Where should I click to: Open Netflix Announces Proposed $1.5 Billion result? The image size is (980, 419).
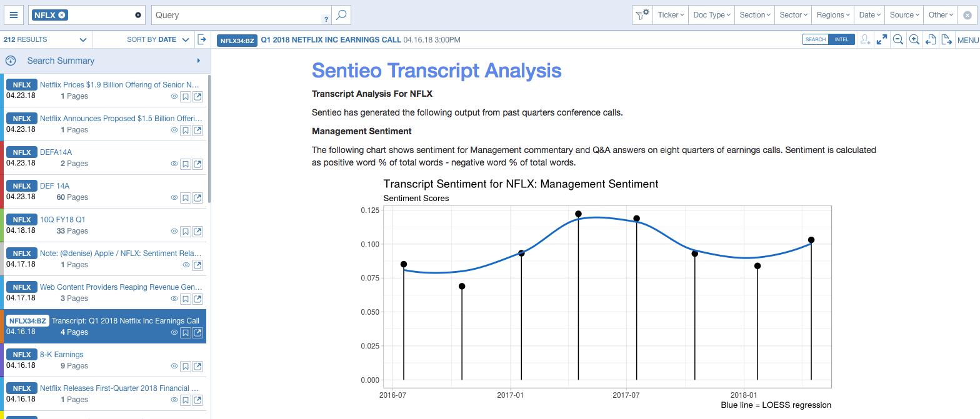[x=121, y=119]
